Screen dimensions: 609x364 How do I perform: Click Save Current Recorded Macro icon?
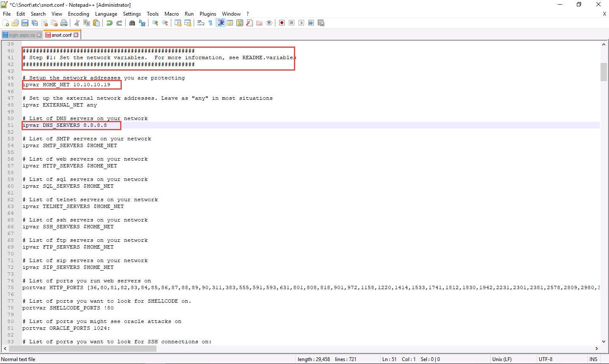click(321, 23)
